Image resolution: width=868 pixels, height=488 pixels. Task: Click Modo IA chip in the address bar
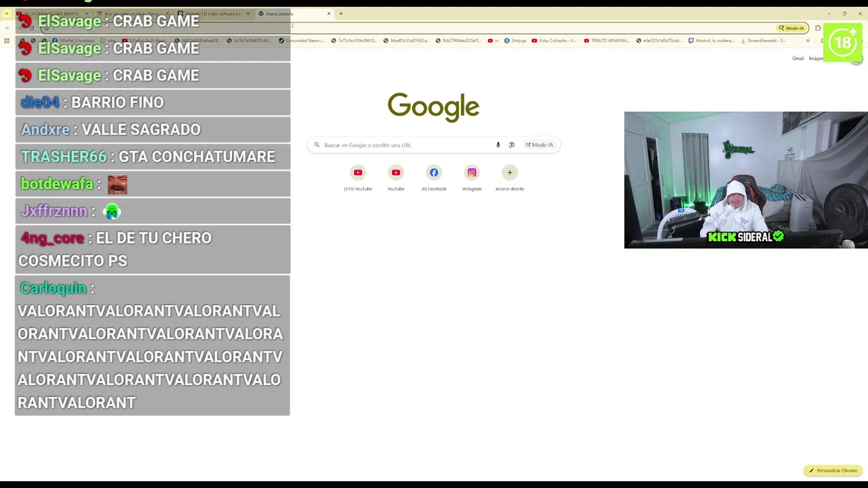tap(791, 28)
